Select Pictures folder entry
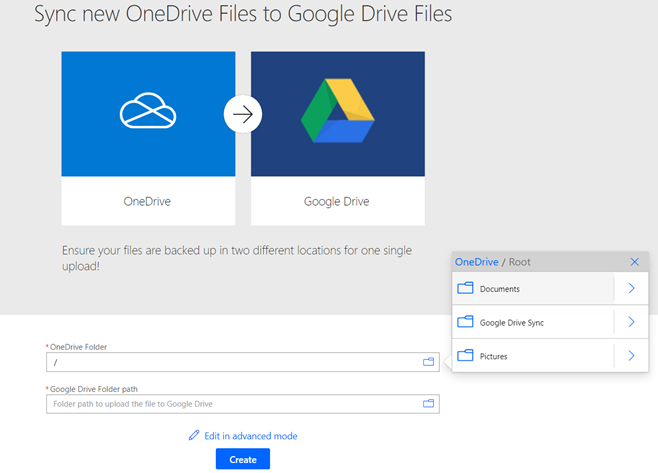This screenshot has height=473, width=658. coord(493,356)
